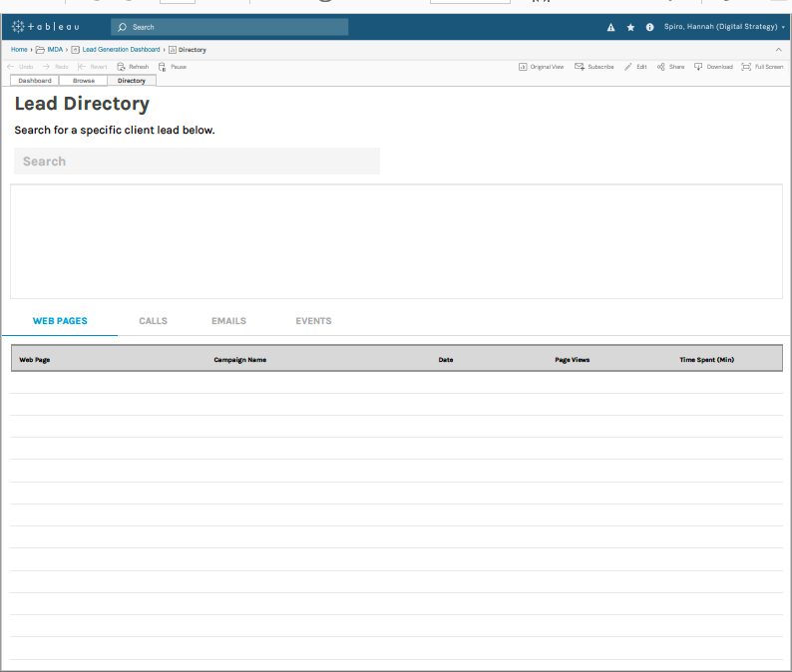Click the Page Views column header
Viewport: 792px width, 672px height.
tap(573, 360)
